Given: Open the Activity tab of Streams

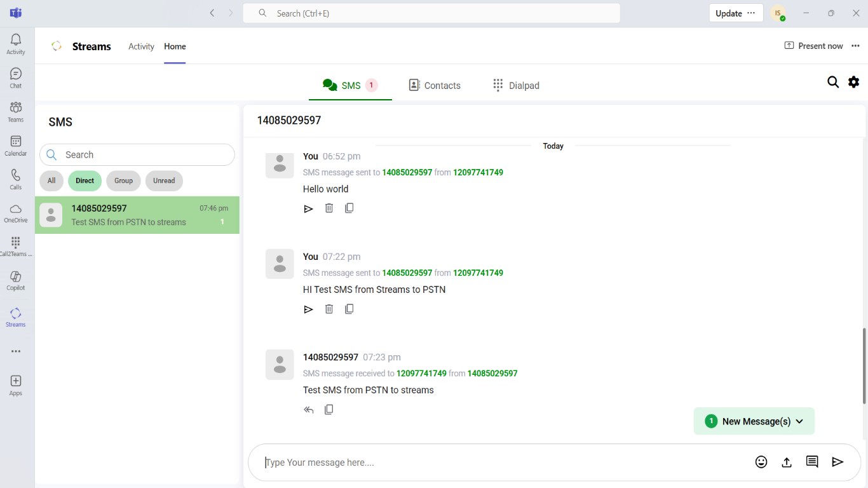Looking at the screenshot, I should 141,46.
